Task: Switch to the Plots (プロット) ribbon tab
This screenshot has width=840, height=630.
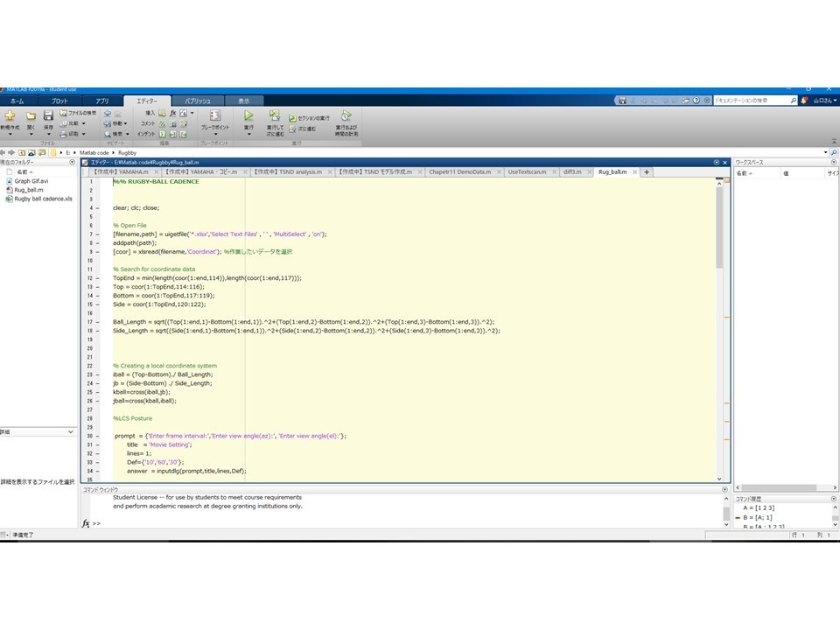Action: [x=59, y=101]
